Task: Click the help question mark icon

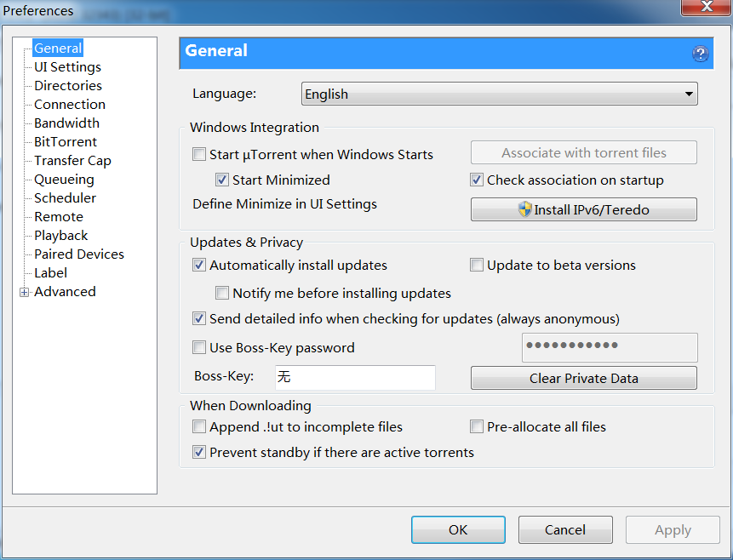Action: [700, 54]
